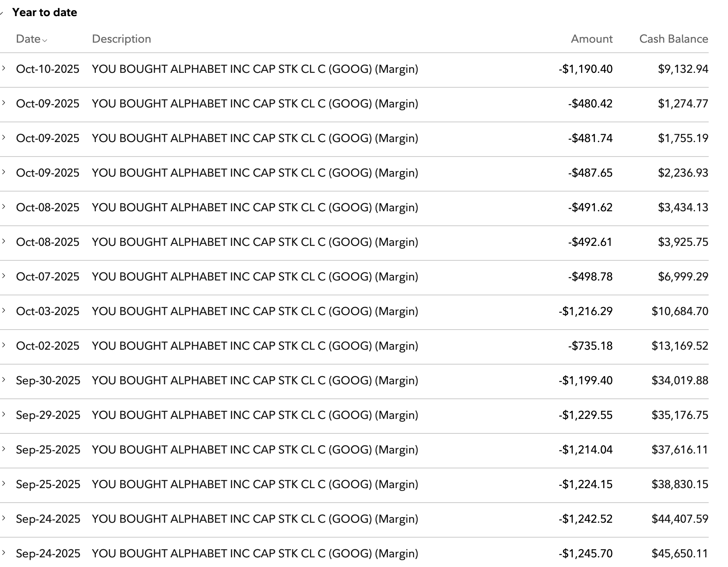Expand the Sep-24-2025 row for -$1,245.70
728x567 pixels.
4,553
